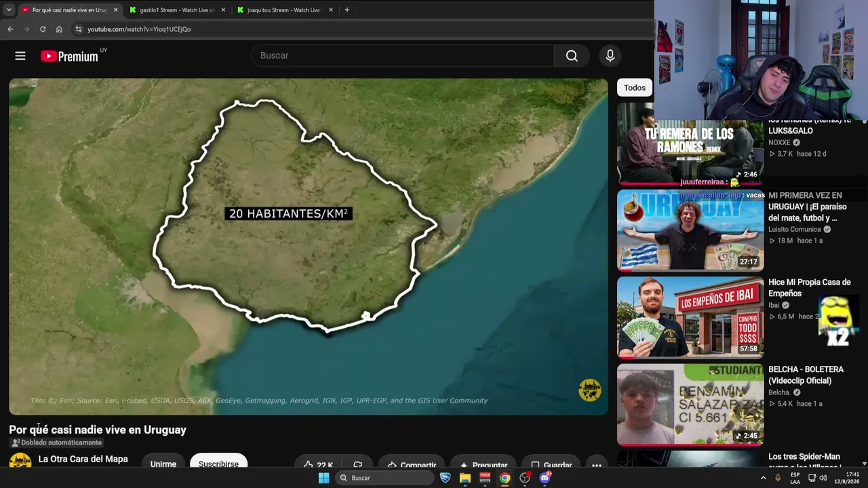Go to YouTube Premium home logo
This screenshot has width=868, height=488.
click(69, 56)
